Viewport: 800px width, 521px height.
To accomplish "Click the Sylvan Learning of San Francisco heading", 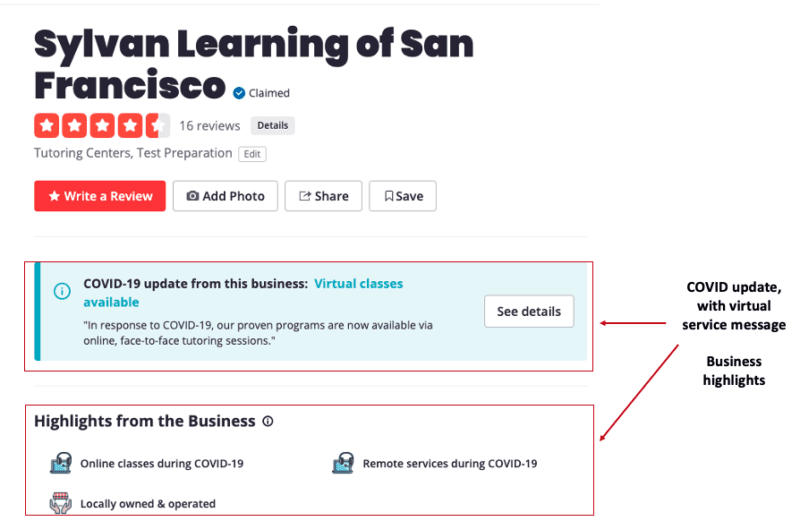I will click(x=254, y=64).
